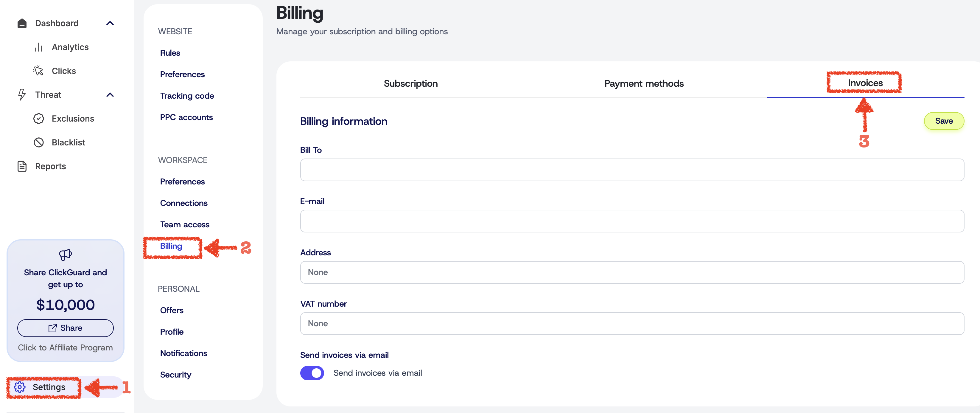980x413 pixels.
Task: Open Tracking code settings page
Action: pos(187,96)
